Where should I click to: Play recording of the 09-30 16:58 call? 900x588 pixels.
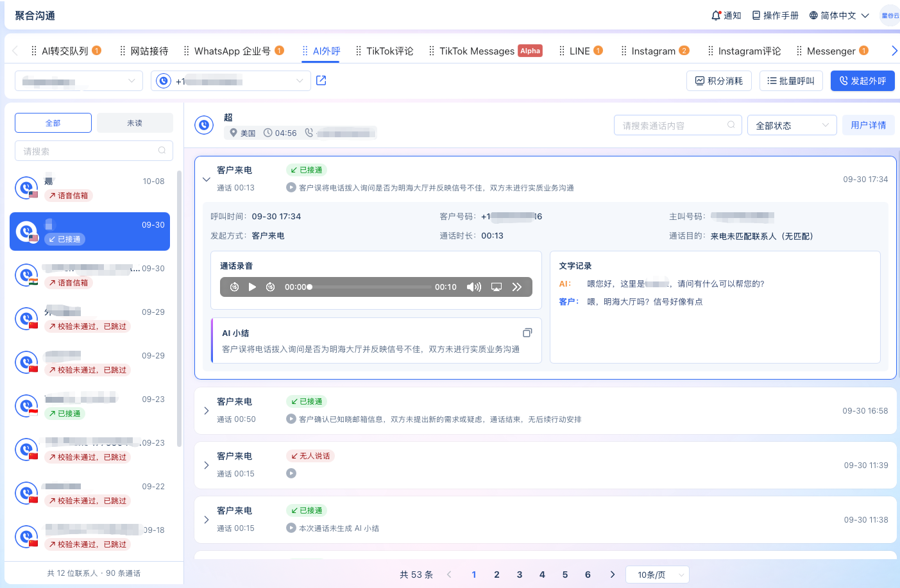(x=291, y=419)
